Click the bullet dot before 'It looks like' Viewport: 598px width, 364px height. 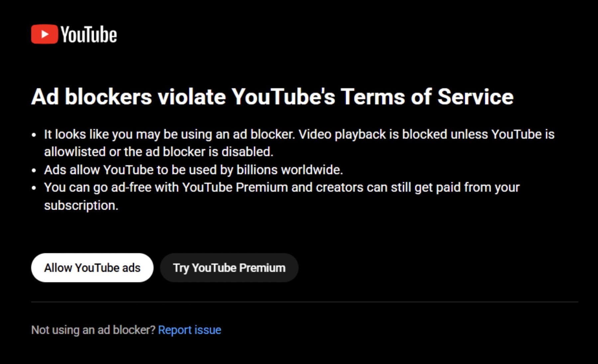[x=34, y=135]
